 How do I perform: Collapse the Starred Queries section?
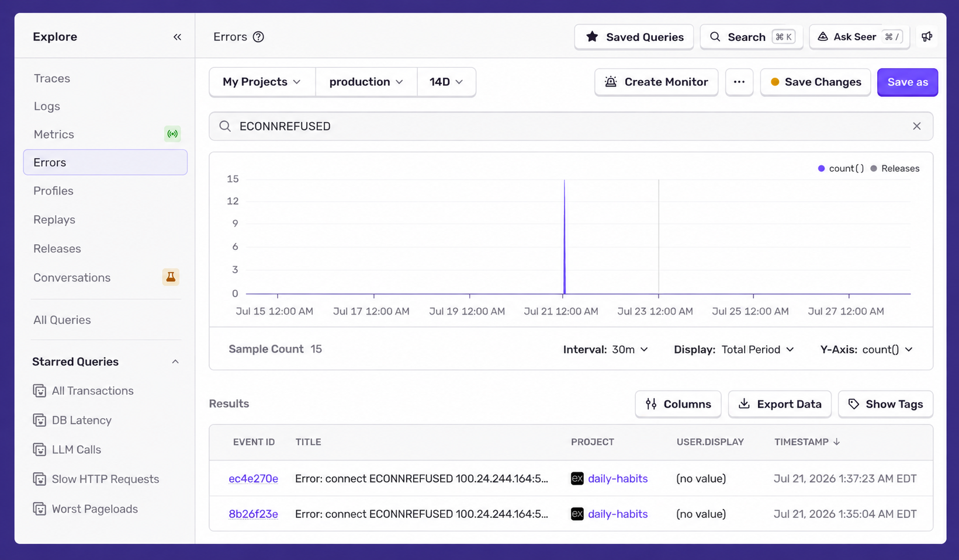point(175,362)
